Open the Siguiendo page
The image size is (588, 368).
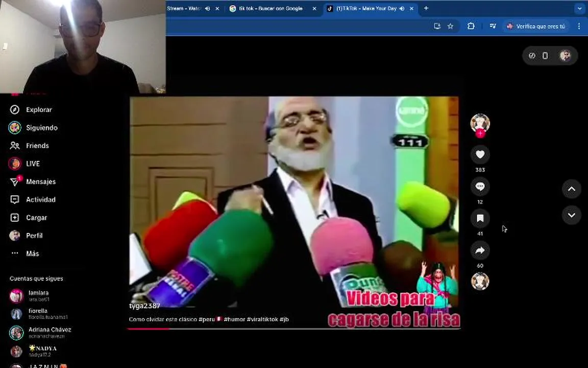pos(34,128)
